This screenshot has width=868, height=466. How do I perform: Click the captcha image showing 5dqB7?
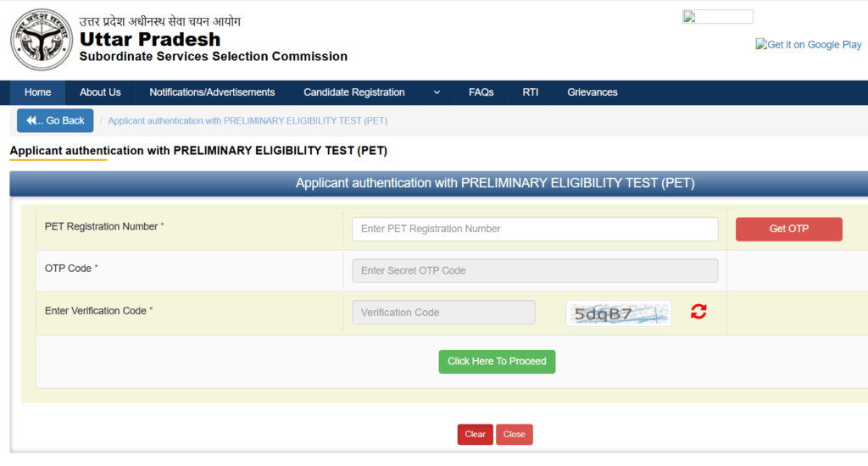(x=618, y=313)
